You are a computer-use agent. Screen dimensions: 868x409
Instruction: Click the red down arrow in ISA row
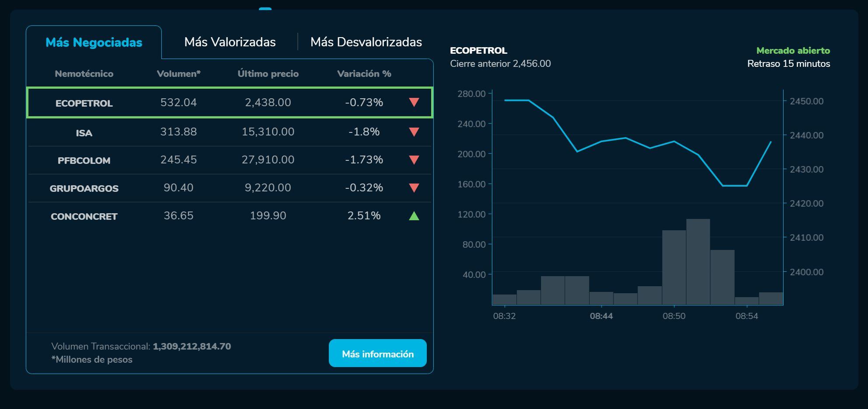tap(414, 132)
